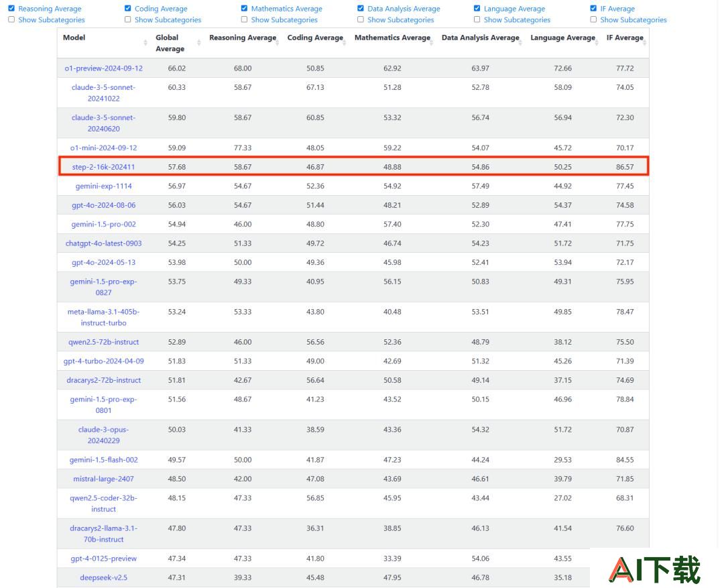Image resolution: width=724 pixels, height=588 pixels.
Task: Select Language Average value 72.66
Action: (562, 68)
